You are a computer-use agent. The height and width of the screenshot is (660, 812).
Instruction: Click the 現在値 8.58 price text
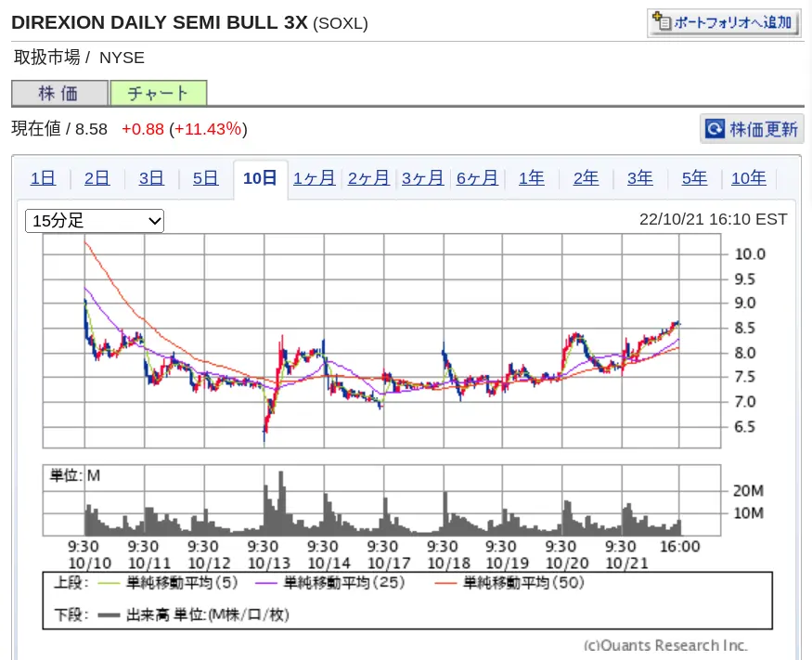(59, 128)
